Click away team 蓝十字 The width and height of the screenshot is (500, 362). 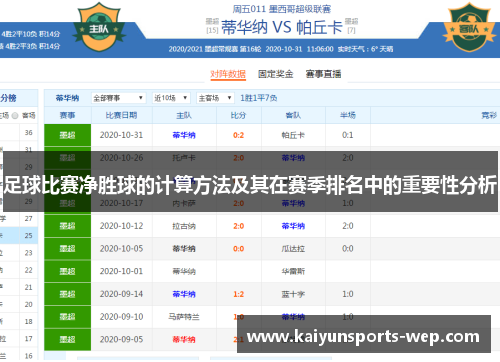click(x=293, y=294)
